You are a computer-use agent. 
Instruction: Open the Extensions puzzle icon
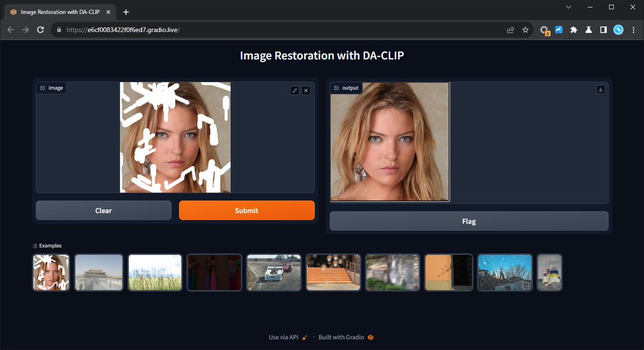pos(574,30)
